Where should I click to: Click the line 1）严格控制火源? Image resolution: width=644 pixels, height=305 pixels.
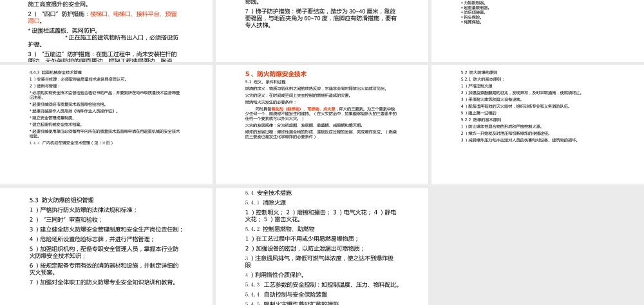click(476, 86)
